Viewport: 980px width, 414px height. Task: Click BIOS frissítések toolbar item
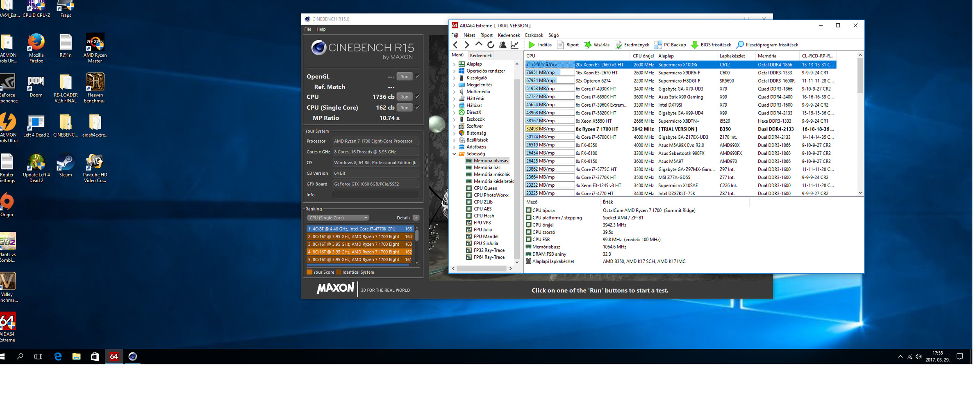[x=711, y=45]
